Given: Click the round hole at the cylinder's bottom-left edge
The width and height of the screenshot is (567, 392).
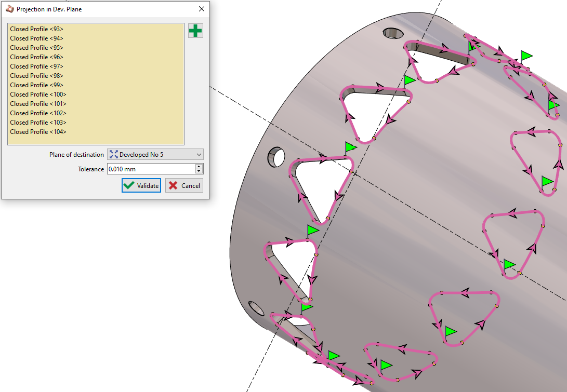Looking at the screenshot, I should coord(256,307).
